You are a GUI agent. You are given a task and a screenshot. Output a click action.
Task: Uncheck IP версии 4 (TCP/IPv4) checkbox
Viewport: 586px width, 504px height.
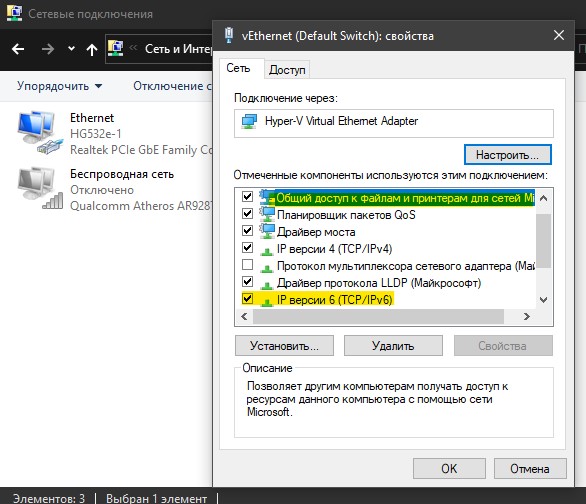tap(247, 247)
